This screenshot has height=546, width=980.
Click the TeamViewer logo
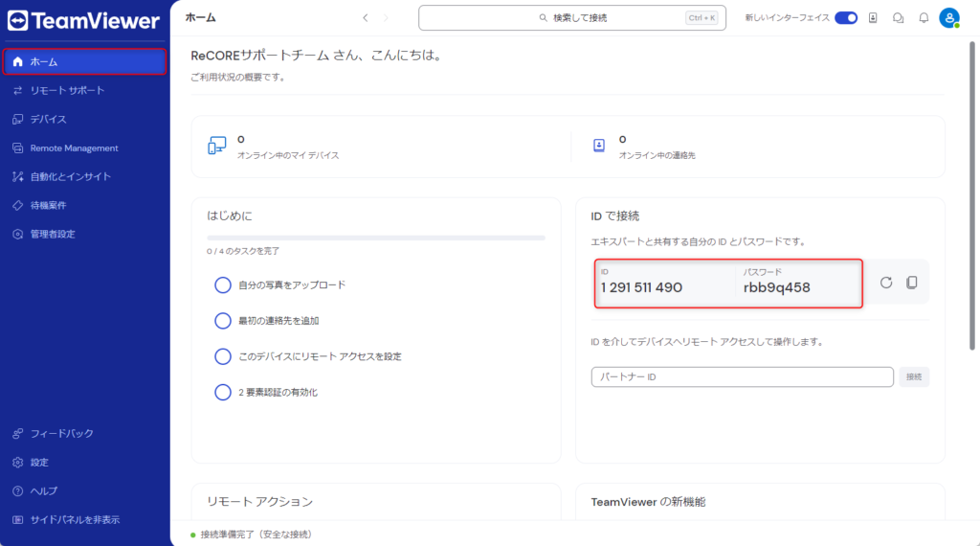(84, 21)
